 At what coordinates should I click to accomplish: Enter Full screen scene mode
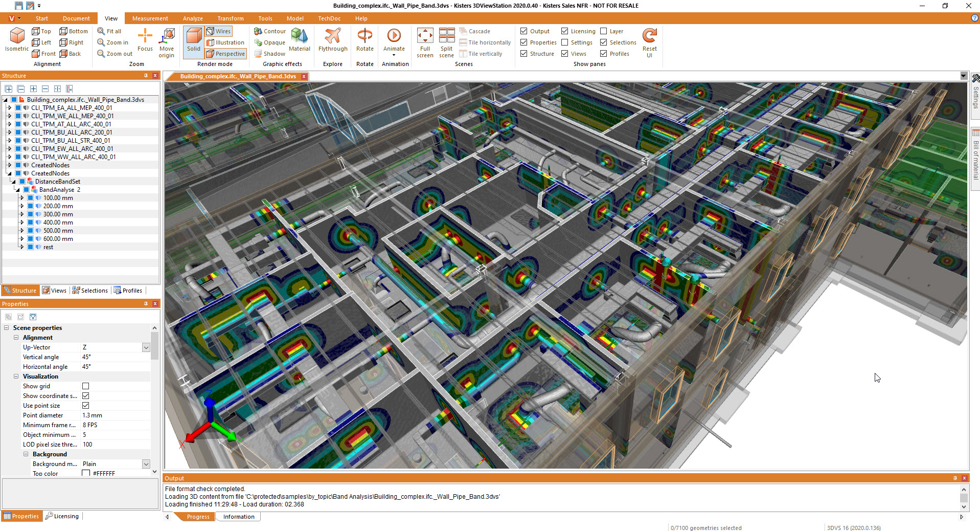click(425, 42)
